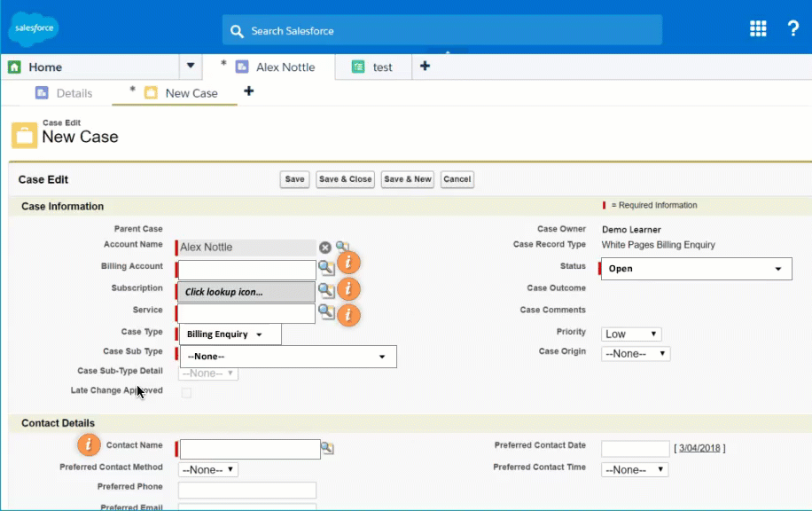Click the Demo Learner case owner text

pyautogui.click(x=631, y=230)
